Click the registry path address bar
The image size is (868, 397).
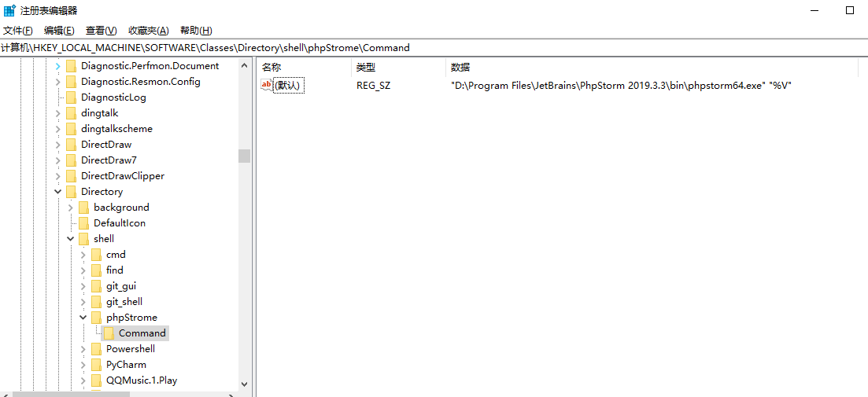point(434,47)
